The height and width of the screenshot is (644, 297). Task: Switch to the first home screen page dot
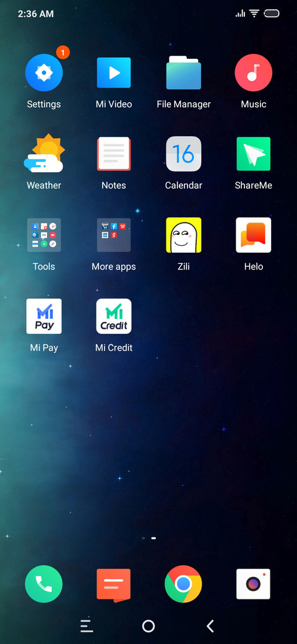coord(143,537)
